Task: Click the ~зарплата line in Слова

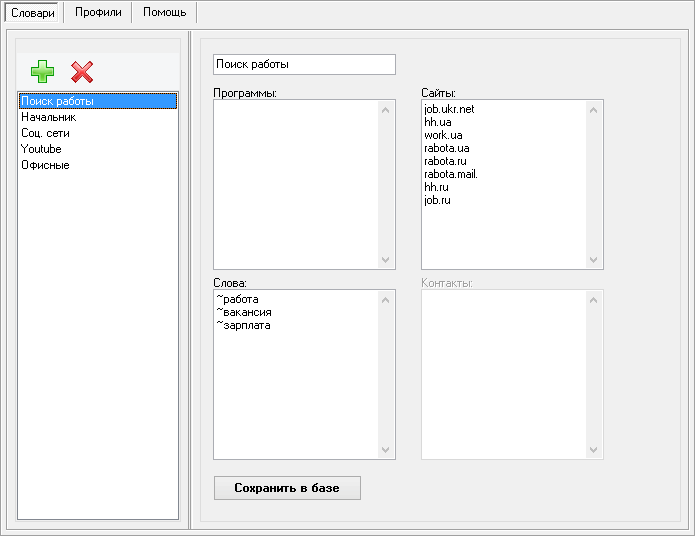Action: tap(243, 325)
